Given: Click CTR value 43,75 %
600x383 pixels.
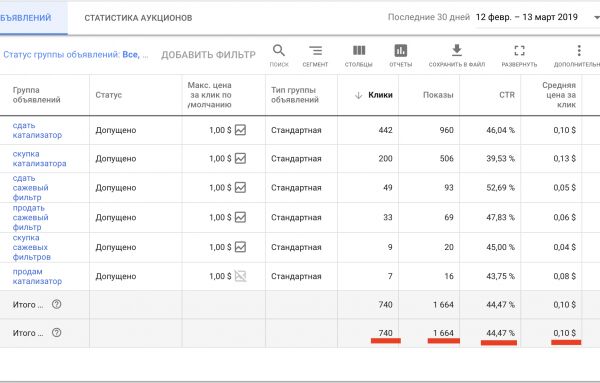Looking at the screenshot, I should click(x=501, y=276).
